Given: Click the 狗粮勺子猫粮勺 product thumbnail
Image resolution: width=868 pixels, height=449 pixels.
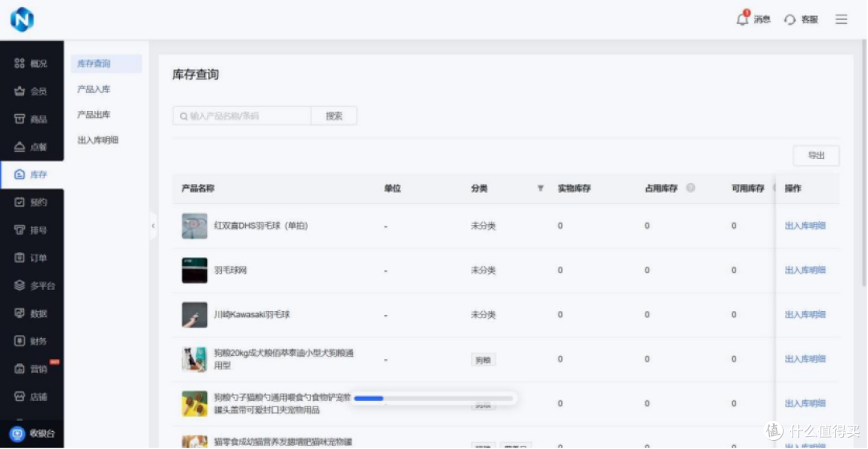Looking at the screenshot, I should (x=194, y=403).
